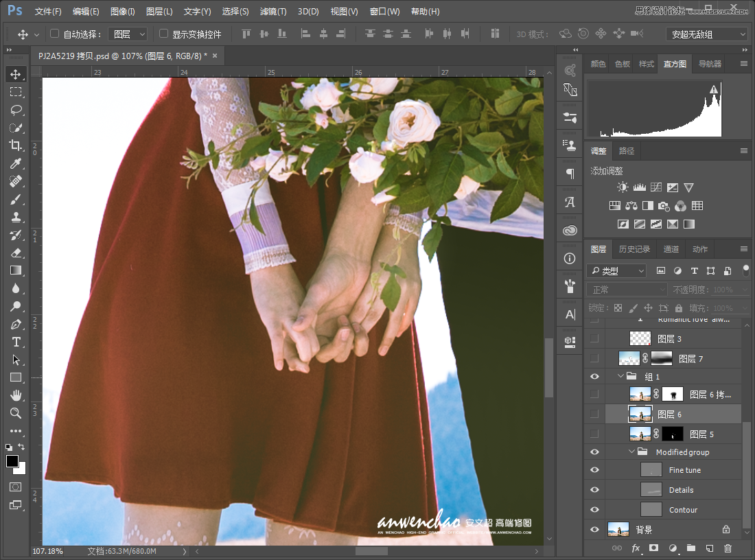The image size is (755, 560).
Task: Add a Brightness/Contrast adjustment
Action: tap(623, 187)
